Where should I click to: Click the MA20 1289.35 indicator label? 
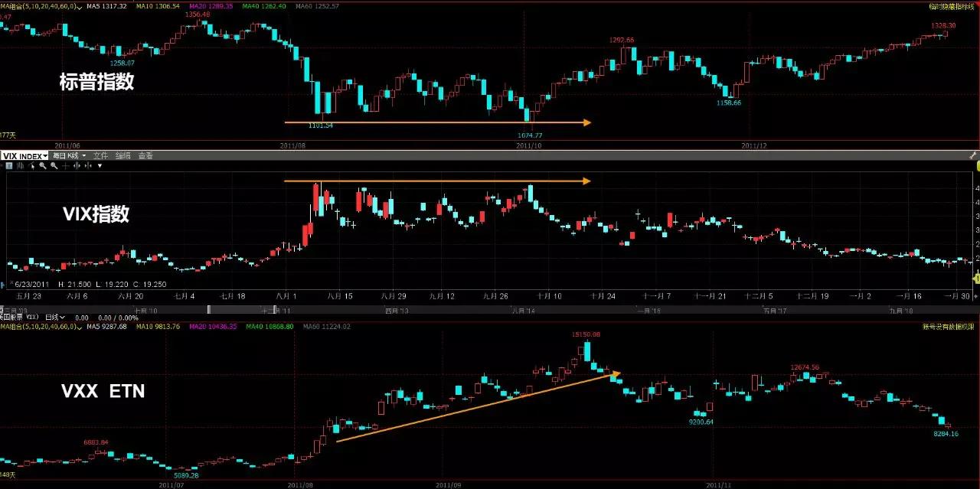pyautogui.click(x=211, y=5)
